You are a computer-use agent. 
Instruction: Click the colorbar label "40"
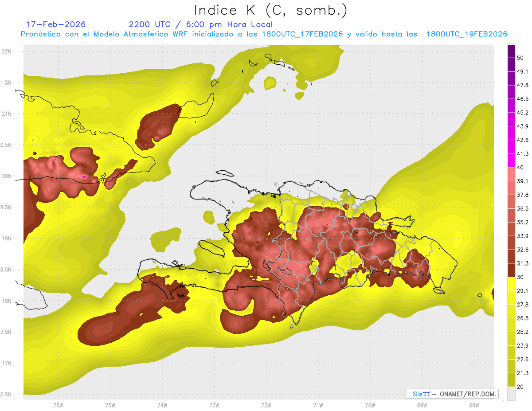tap(520, 168)
